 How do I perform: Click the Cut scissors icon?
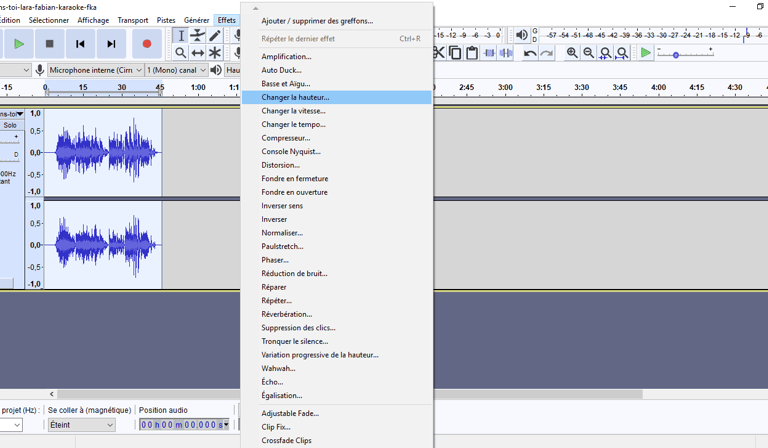tap(439, 52)
